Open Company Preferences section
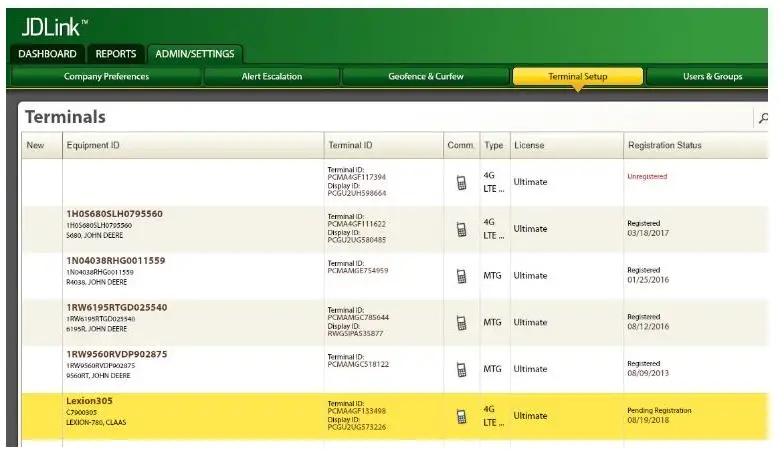The image size is (781, 457). tap(106, 77)
